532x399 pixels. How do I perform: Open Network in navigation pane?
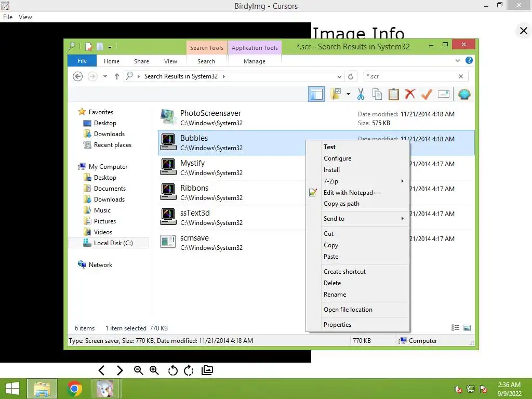(x=95, y=264)
